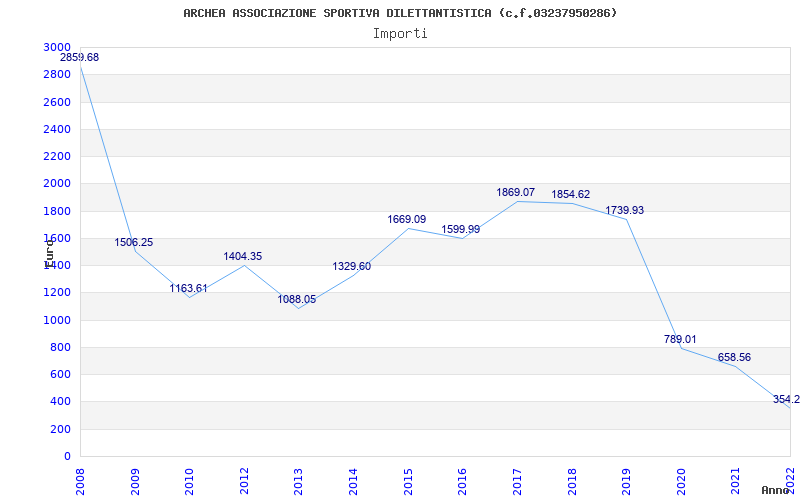
Task: Click the 2400 y-axis value
Action: [57, 130]
